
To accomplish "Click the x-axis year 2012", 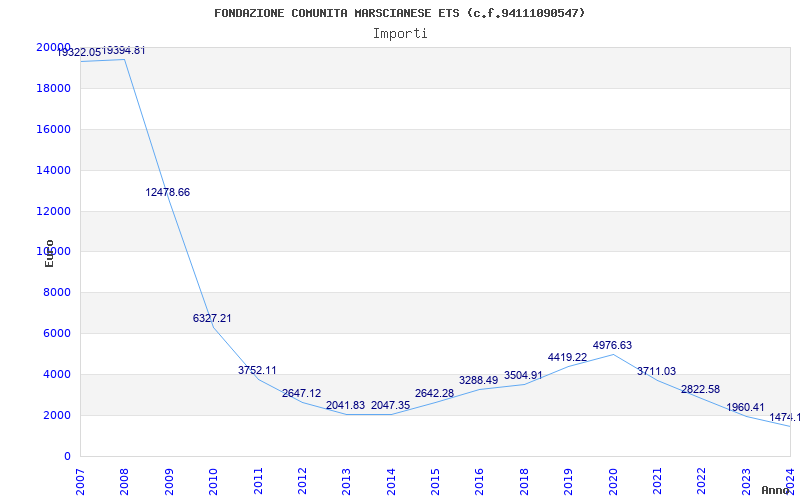I will pyautogui.click(x=302, y=481).
